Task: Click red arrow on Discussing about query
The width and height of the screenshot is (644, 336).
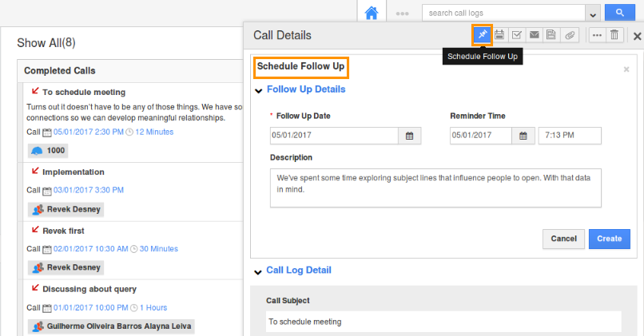Action: 35,287
